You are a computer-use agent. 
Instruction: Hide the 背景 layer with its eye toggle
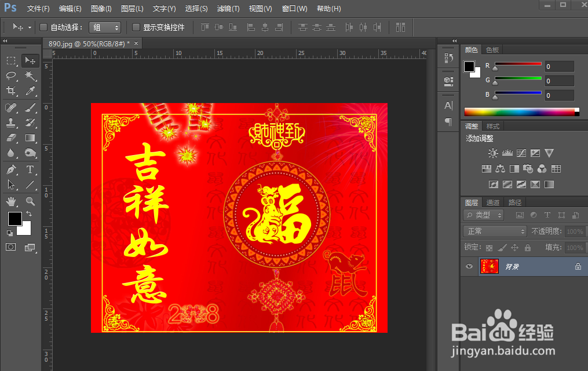469,266
